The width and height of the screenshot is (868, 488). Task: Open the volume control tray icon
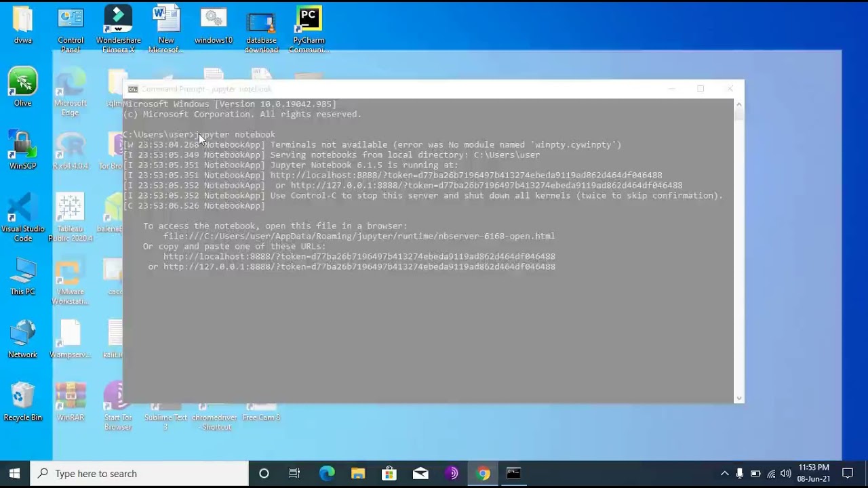pos(786,473)
